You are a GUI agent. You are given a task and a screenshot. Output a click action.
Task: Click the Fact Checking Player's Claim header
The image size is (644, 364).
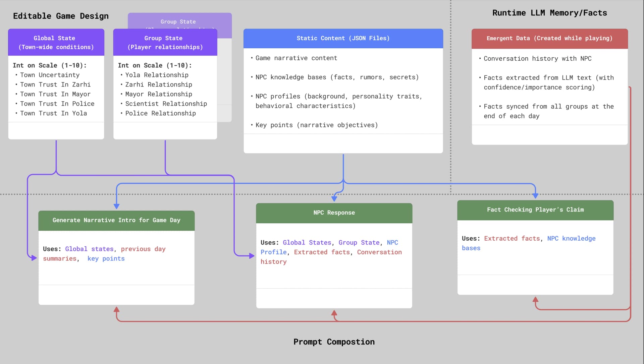point(535,210)
